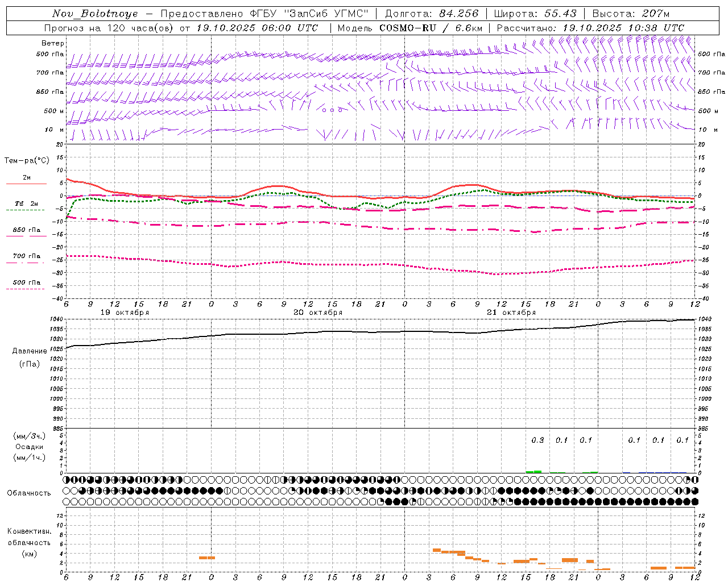Click the green precipitation bar below 0.3
This screenshot has width=728, height=582.
tap(533, 472)
